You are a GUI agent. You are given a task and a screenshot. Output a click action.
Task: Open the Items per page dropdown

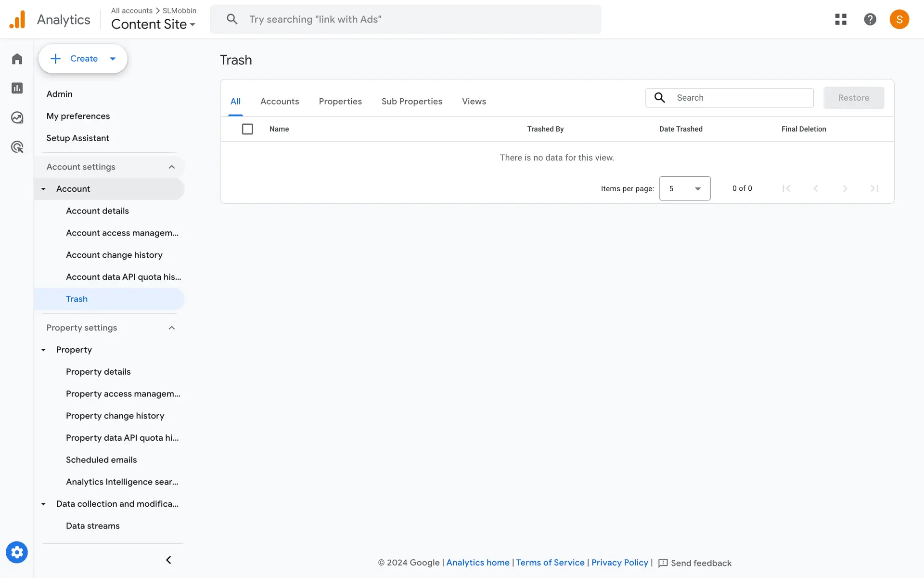pyautogui.click(x=684, y=188)
